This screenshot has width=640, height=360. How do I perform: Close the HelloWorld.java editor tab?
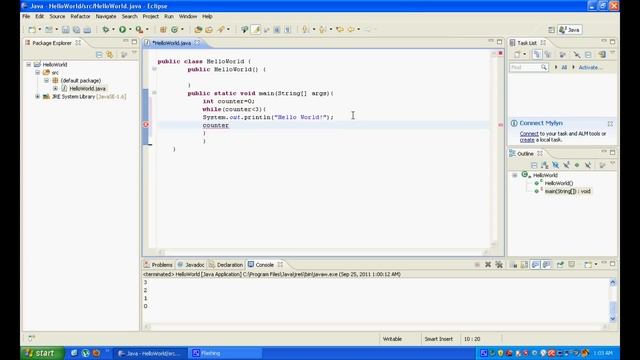198,42
